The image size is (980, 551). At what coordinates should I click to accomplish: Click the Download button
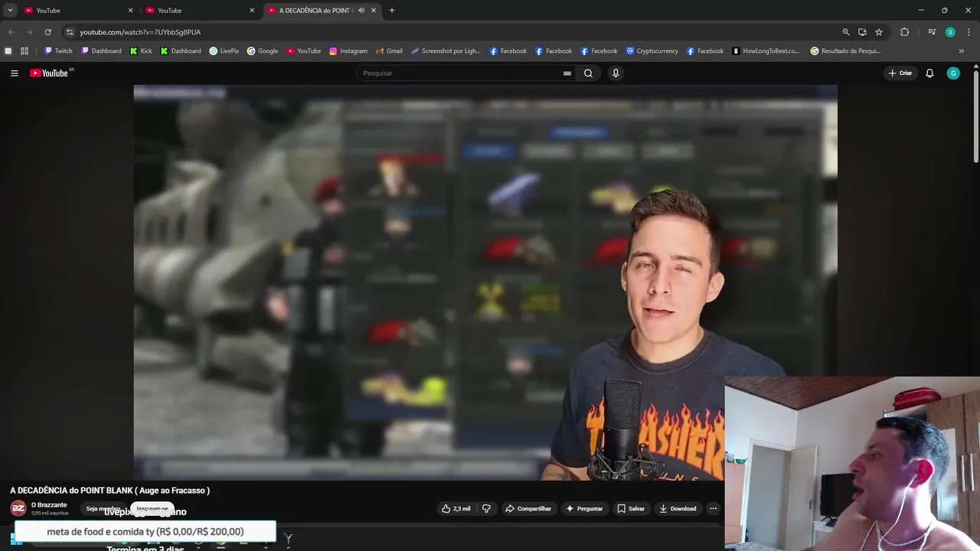click(x=678, y=509)
